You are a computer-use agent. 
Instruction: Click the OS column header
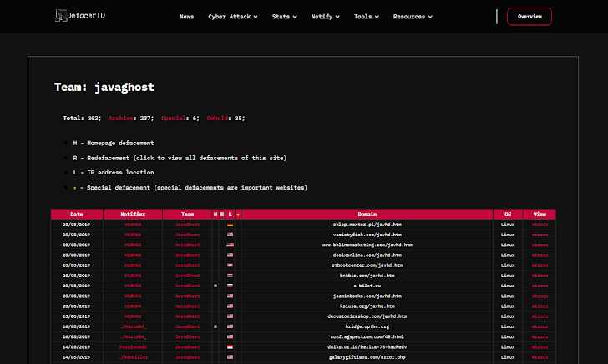(508, 215)
